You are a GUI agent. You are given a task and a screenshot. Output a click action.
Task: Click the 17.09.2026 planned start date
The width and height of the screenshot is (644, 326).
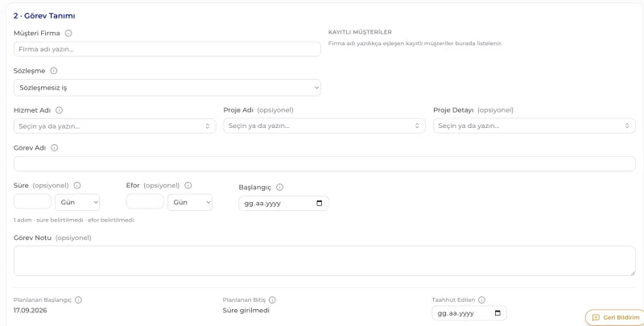pyautogui.click(x=30, y=311)
